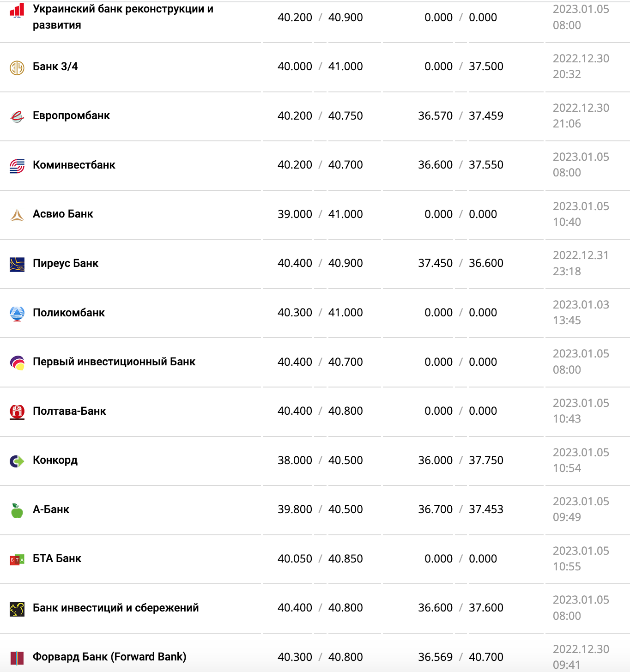Viewport: 630px width, 672px height.
Task: Select the Пиреус Банк name link
Action: [66, 263]
